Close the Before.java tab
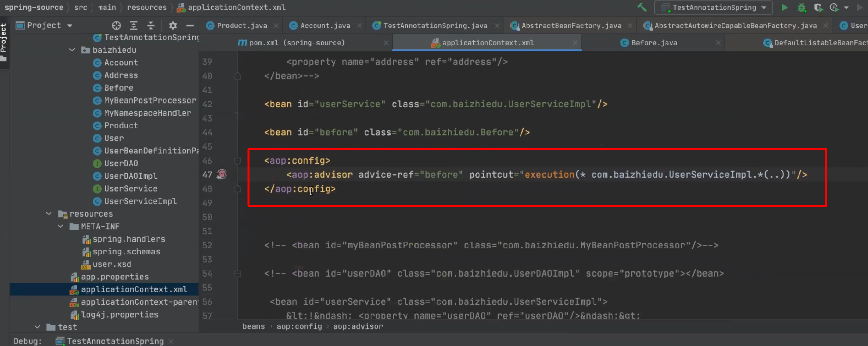 point(718,43)
